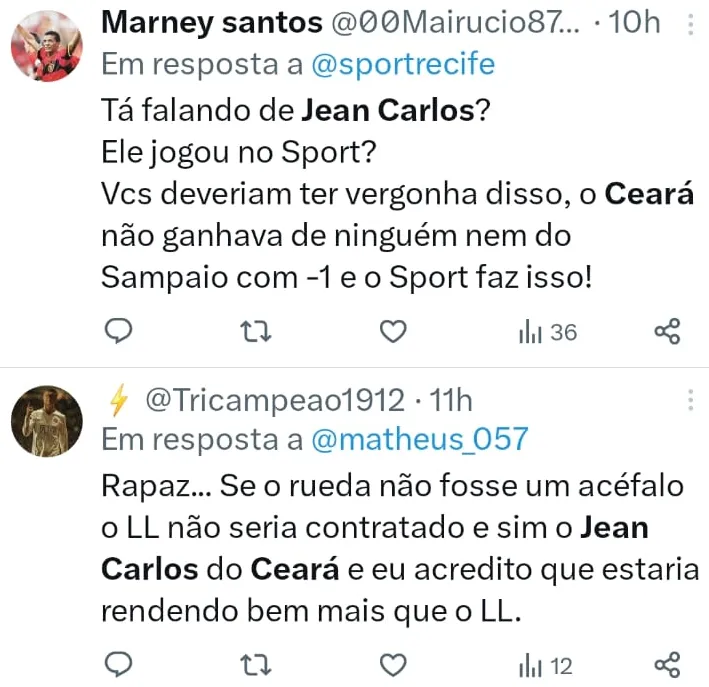This screenshot has height=687, width=709.
Task: Retweet Marney santos's tweet about Jean Carlos
Action: point(257,331)
